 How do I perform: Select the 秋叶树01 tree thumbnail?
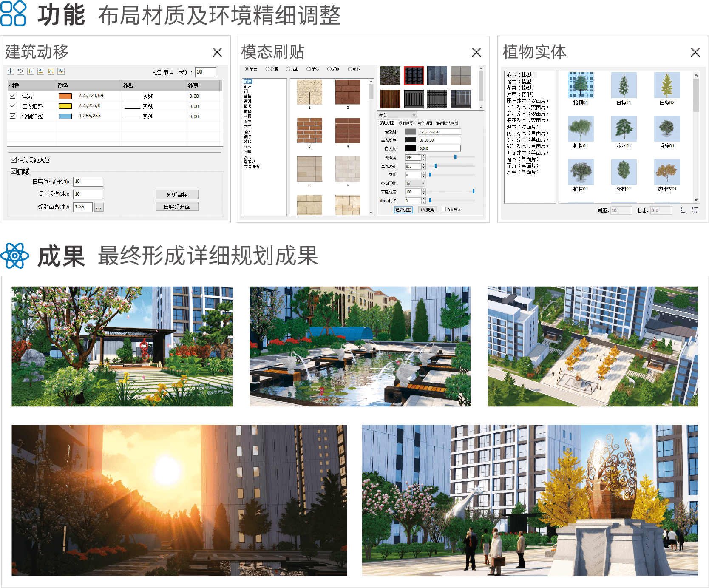[667, 172]
